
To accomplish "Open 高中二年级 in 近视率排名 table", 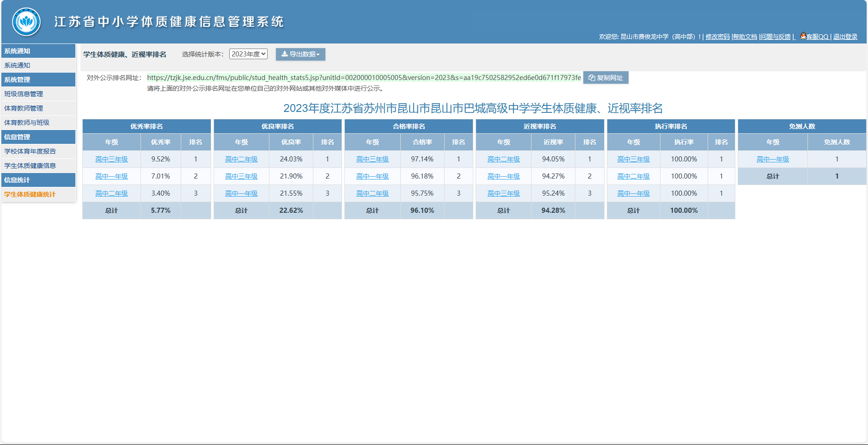I will click(x=504, y=159).
